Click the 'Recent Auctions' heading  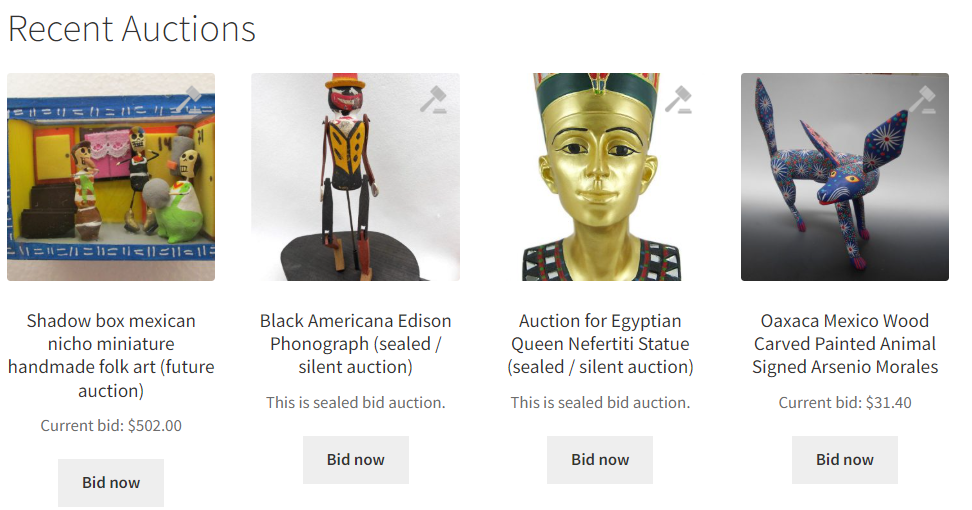131,29
